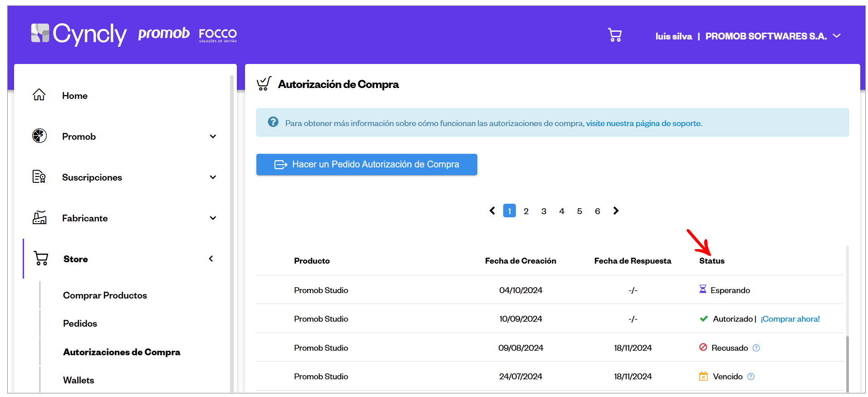Click the Store cart icon in sidebar
Viewport: 868px width, 397px height.
pyautogui.click(x=41, y=258)
